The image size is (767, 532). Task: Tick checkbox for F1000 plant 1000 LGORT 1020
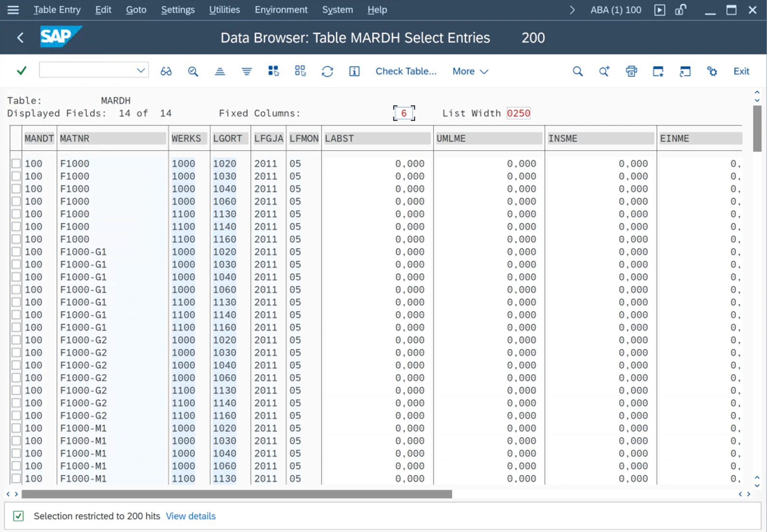coord(16,164)
